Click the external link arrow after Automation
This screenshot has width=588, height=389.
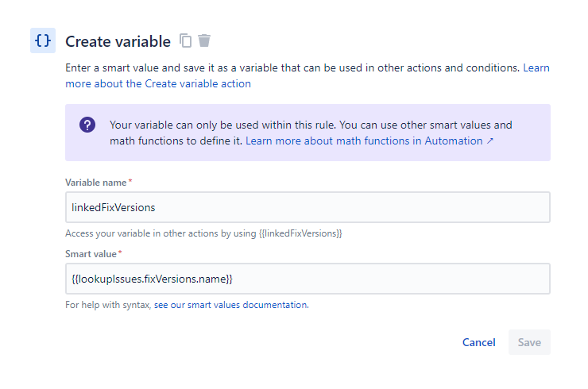click(489, 141)
